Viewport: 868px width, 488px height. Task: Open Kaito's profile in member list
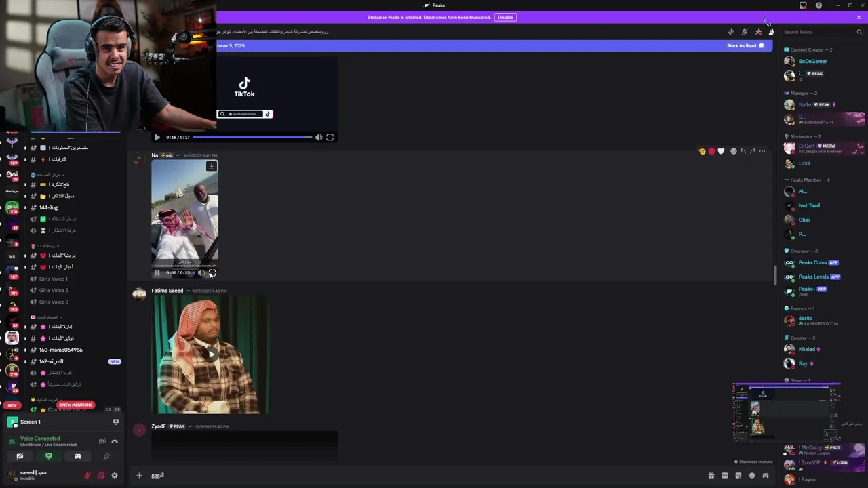(x=804, y=104)
